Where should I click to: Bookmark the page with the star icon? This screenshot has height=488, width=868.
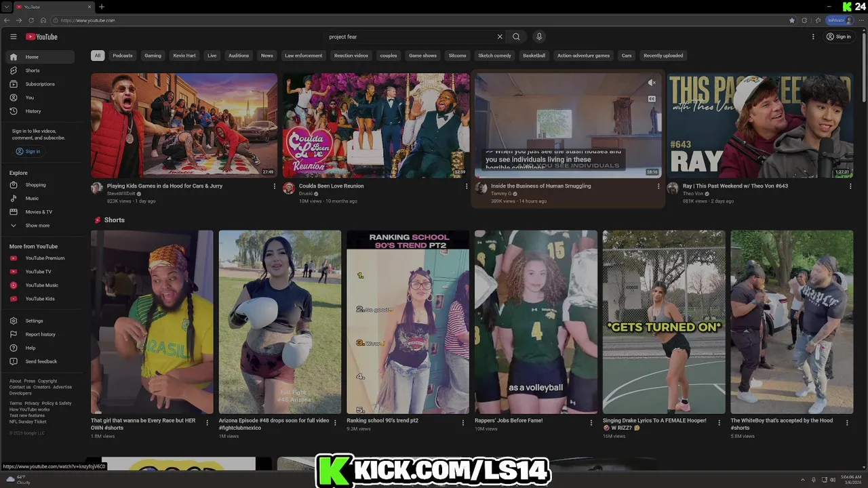point(792,20)
